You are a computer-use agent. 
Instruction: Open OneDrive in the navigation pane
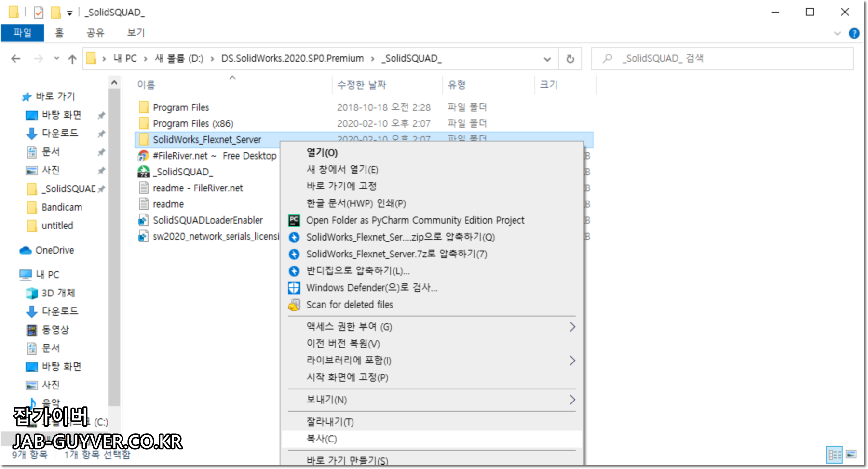[47, 250]
